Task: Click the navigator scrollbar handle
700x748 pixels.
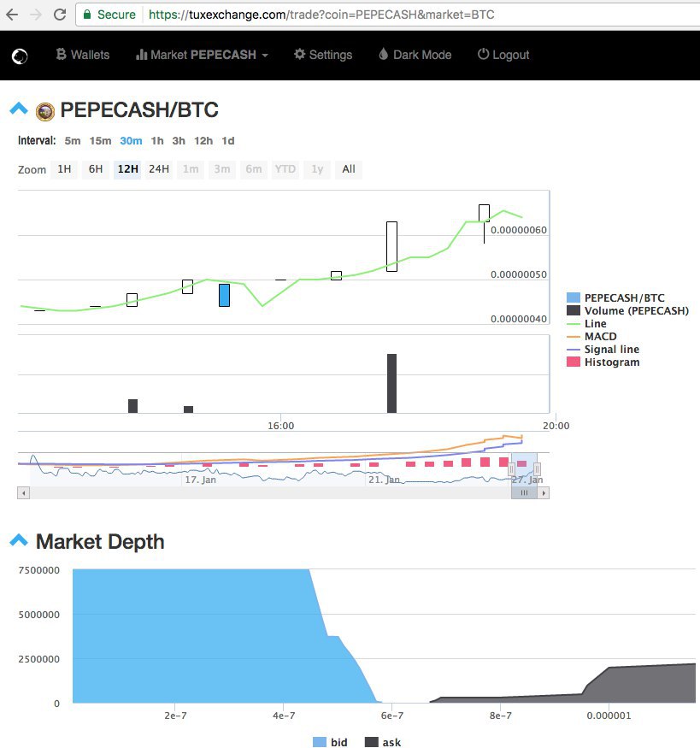Action: click(524, 492)
